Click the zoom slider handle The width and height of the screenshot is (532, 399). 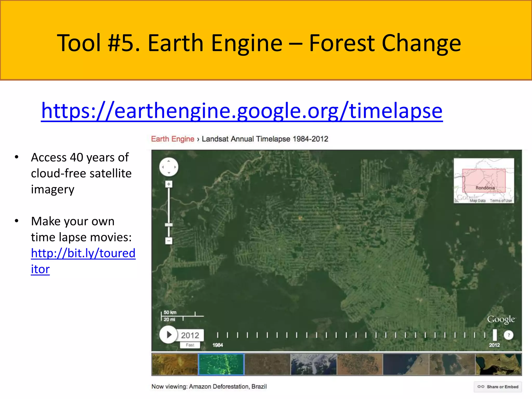[169, 225]
